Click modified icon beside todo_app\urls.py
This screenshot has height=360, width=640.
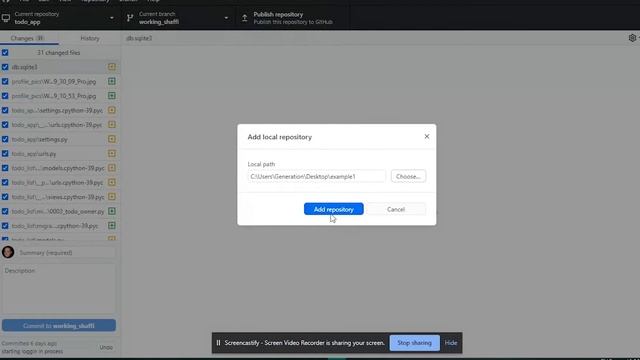[111, 153]
